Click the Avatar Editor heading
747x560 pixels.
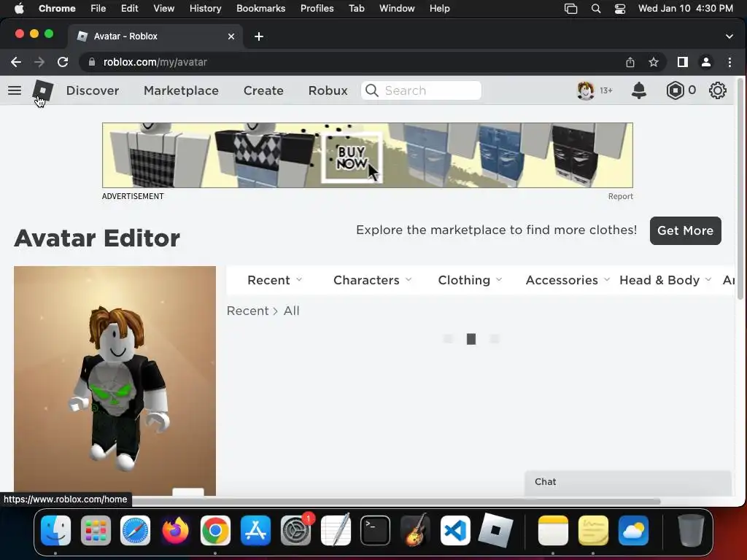[x=97, y=238]
